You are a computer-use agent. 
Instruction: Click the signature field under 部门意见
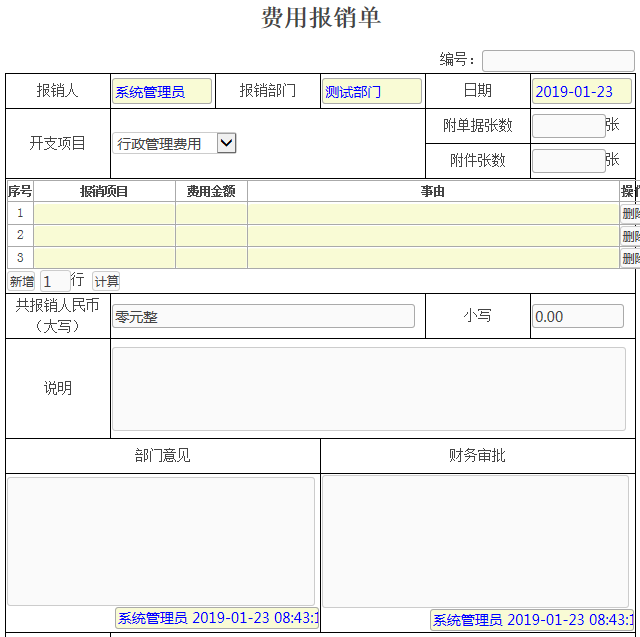217,618
